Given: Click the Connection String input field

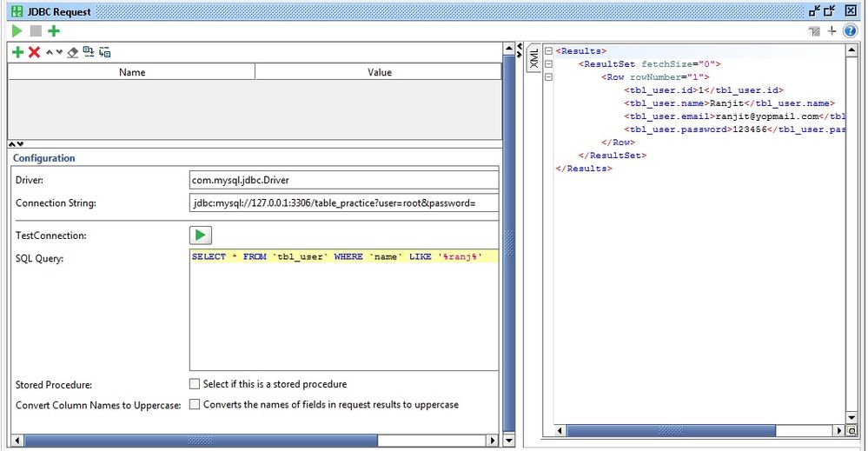Looking at the screenshot, I should [343, 203].
